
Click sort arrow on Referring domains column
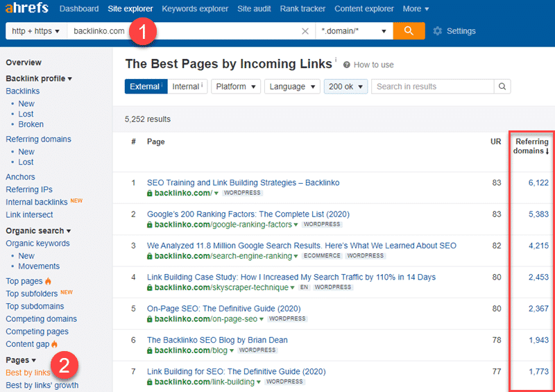(547, 151)
